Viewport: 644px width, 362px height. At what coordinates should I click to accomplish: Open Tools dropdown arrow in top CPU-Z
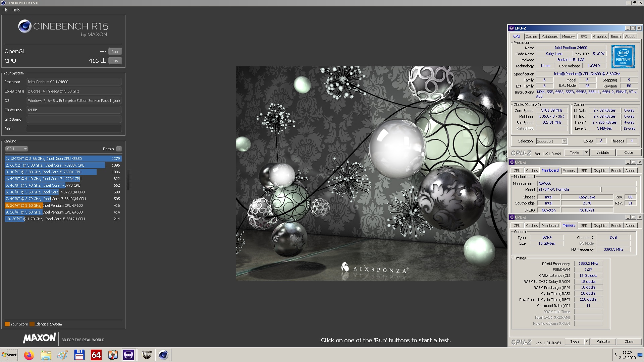point(586,153)
